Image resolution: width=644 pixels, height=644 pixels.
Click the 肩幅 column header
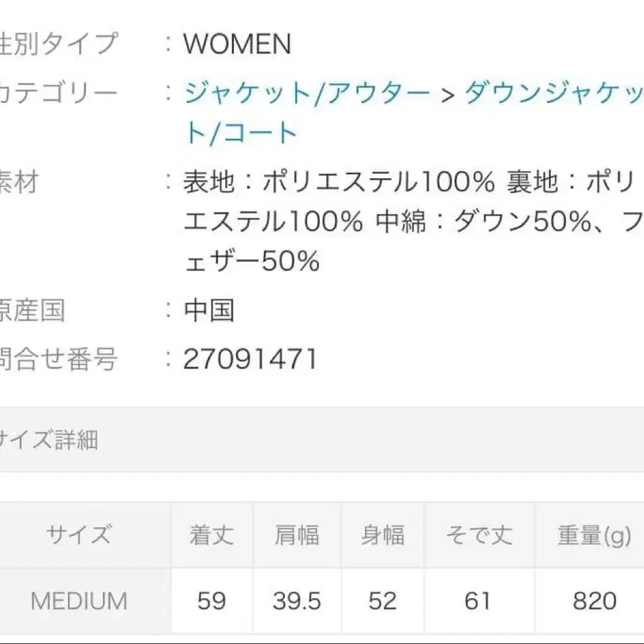(297, 533)
